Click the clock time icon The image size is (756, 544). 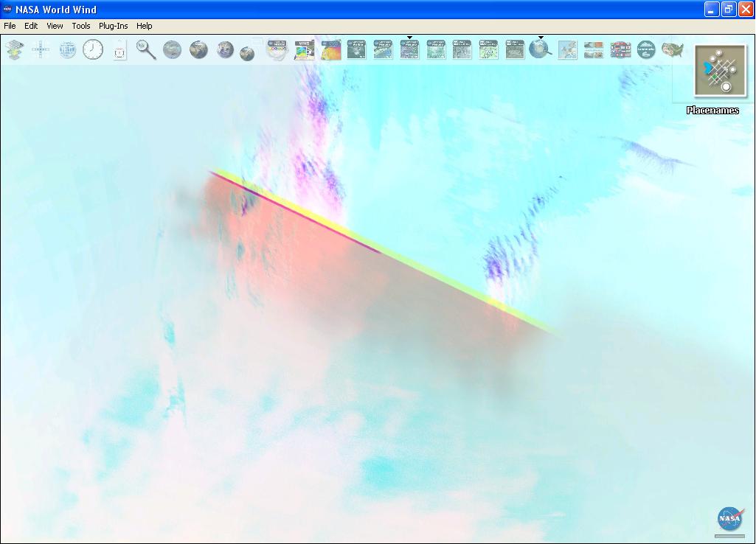coord(93,49)
